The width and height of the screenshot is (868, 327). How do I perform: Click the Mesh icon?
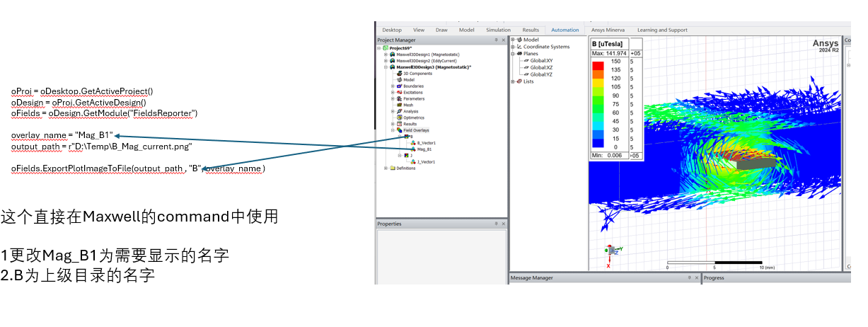point(399,105)
